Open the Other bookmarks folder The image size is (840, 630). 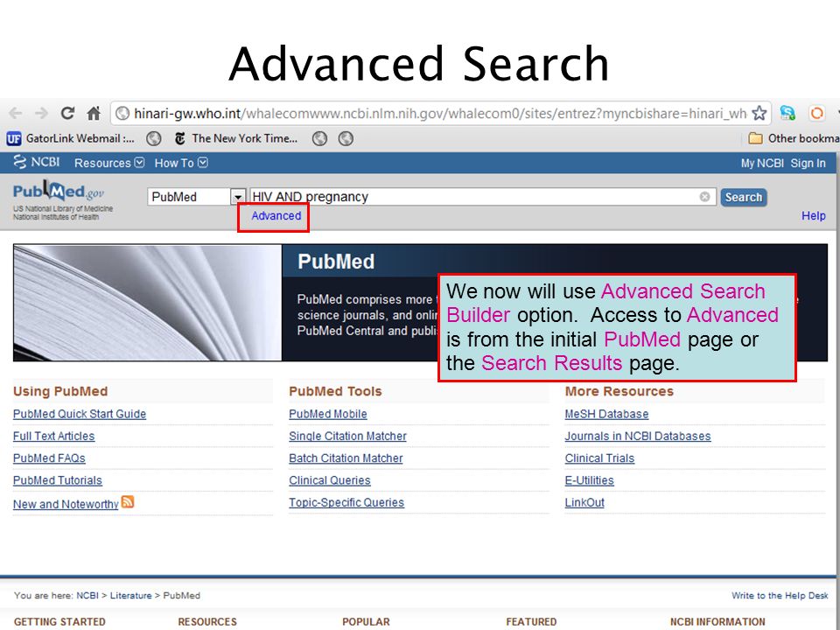[794, 139]
